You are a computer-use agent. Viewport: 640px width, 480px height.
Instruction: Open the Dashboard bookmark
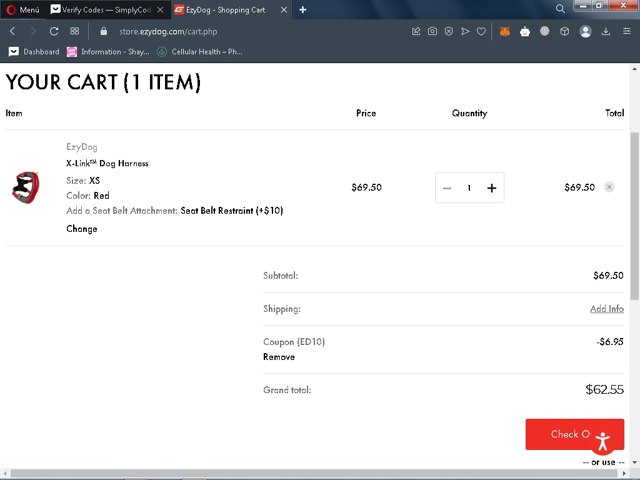pos(34,52)
